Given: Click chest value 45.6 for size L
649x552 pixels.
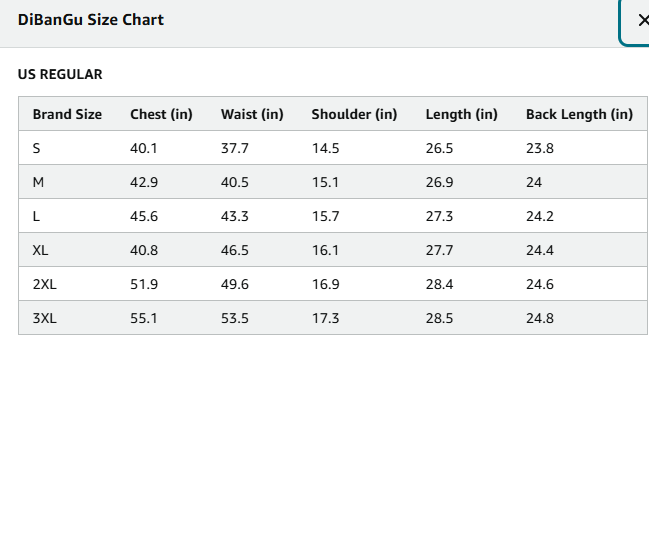Looking at the screenshot, I should tap(144, 216).
